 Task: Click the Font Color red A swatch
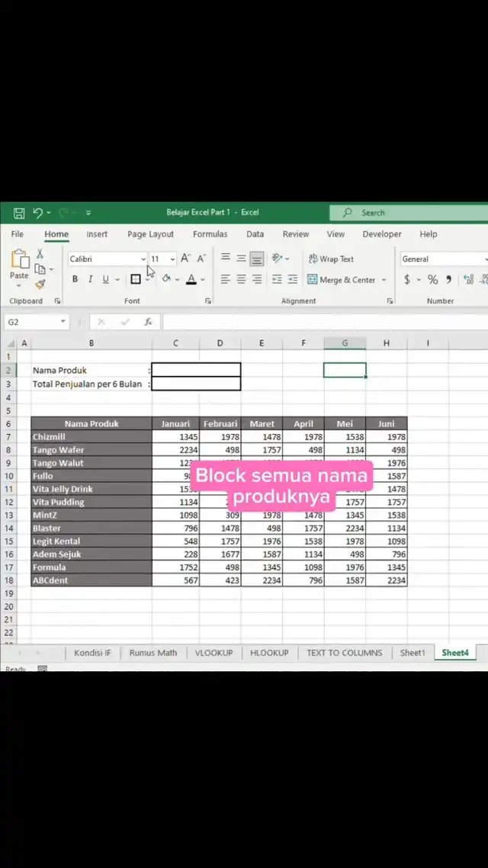[191, 279]
